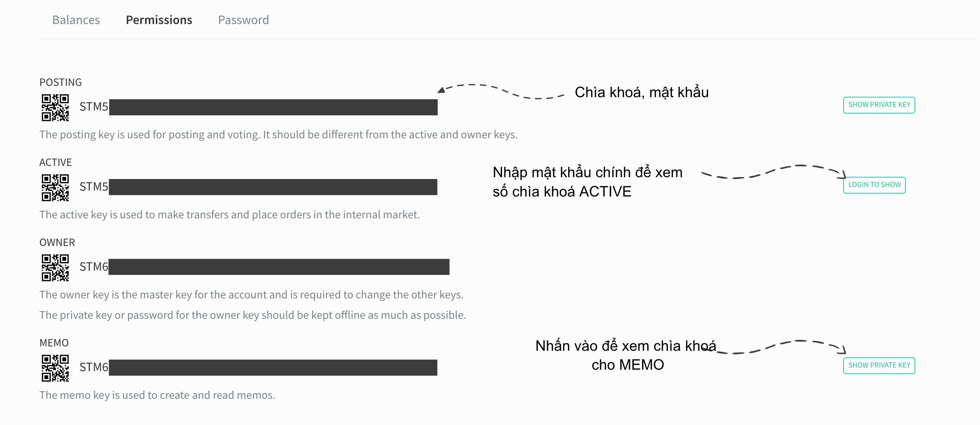Click LOGIN TO SHOW for ACTIVE key

[875, 184]
